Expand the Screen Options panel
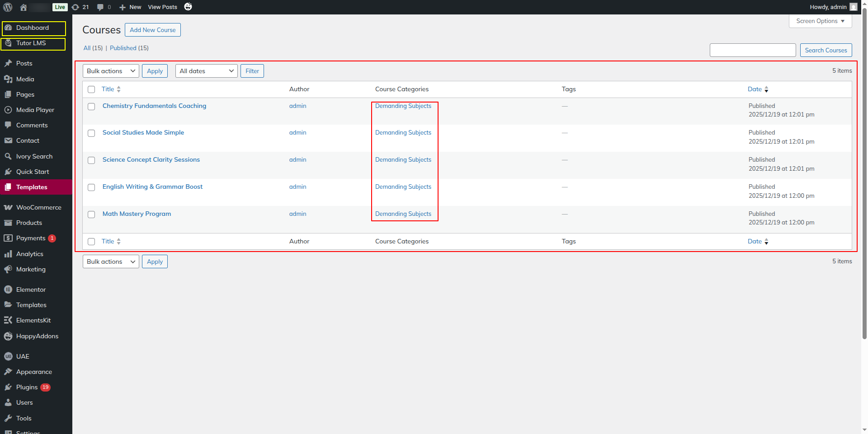Screen dimensions: 868x434 tap(820, 21)
